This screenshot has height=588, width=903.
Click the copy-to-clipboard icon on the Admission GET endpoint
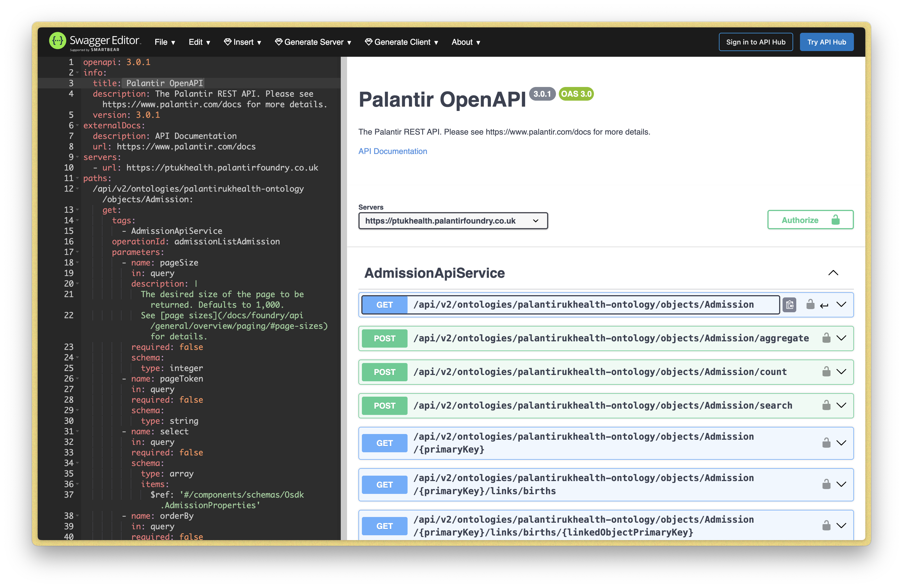tap(790, 305)
